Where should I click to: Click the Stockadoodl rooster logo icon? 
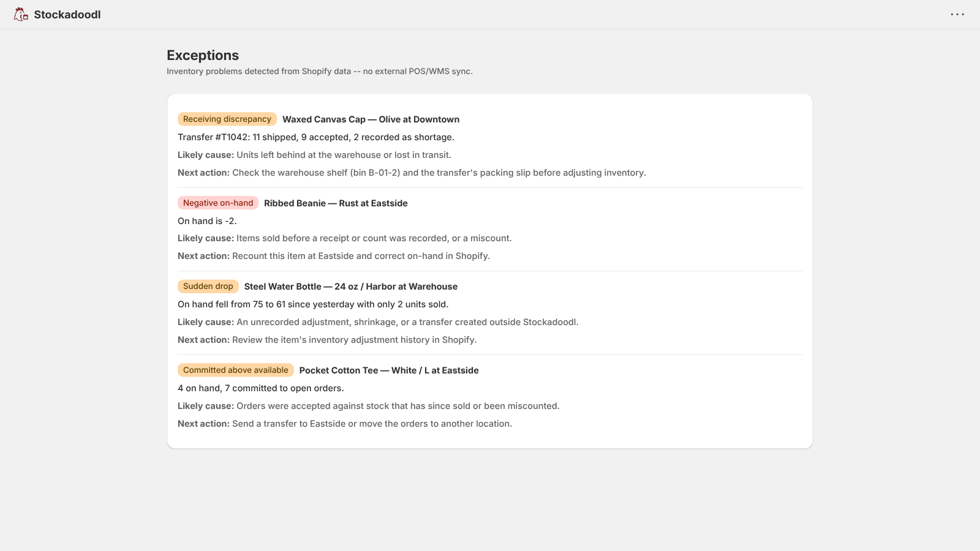pyautogui.click(x=21, y=14)
